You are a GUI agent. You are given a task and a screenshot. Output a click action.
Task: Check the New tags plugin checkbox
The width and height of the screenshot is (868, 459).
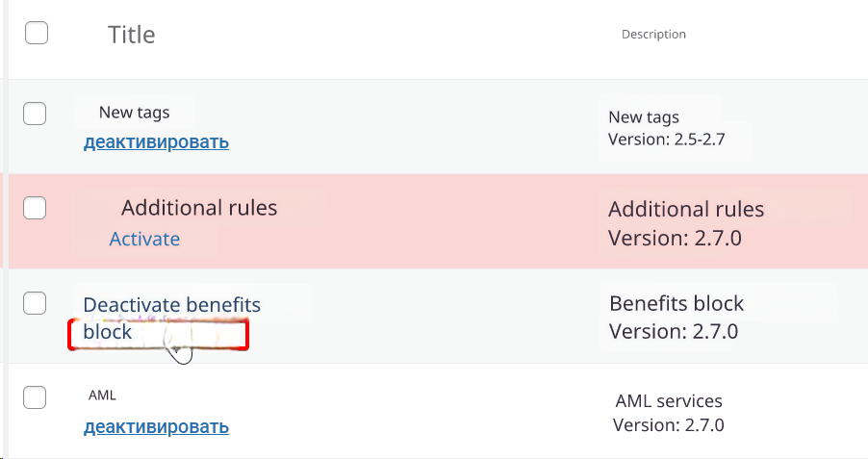point(35,114)
